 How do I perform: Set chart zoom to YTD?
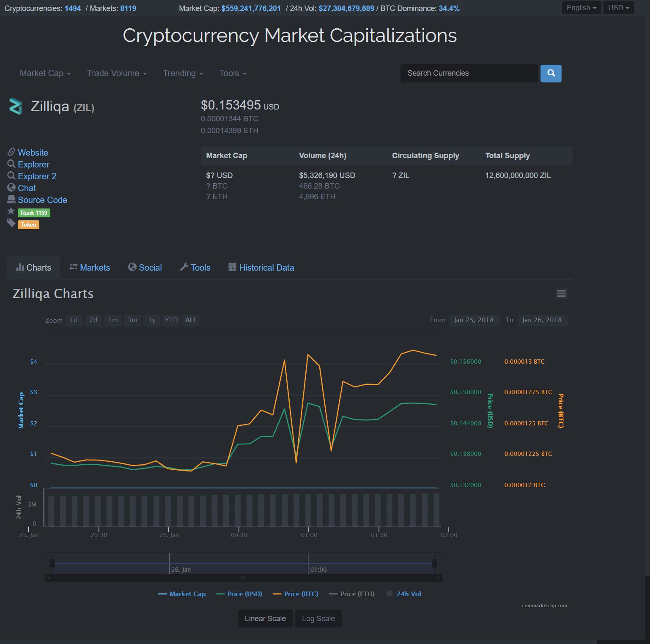click(171, 320)
